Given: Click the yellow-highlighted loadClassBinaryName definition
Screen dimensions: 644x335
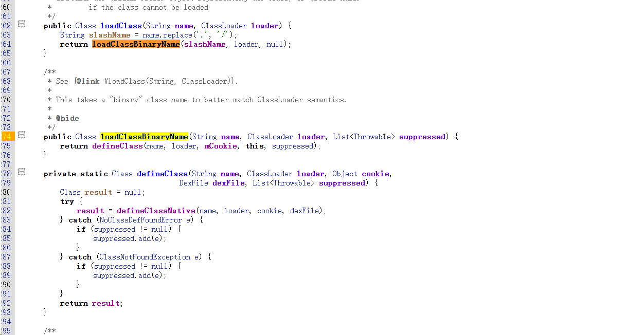Looking at the screenshot, I should (x=144, y=137).
